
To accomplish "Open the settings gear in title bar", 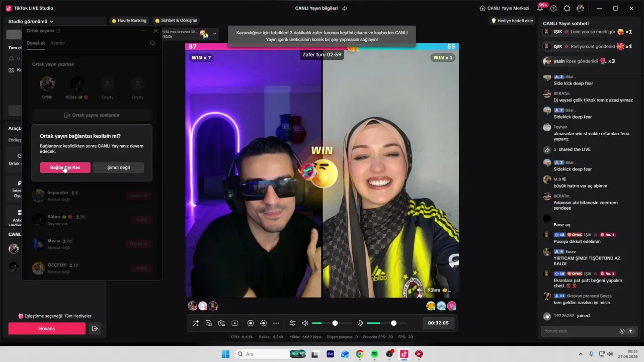I will click(x=567, y=9).
